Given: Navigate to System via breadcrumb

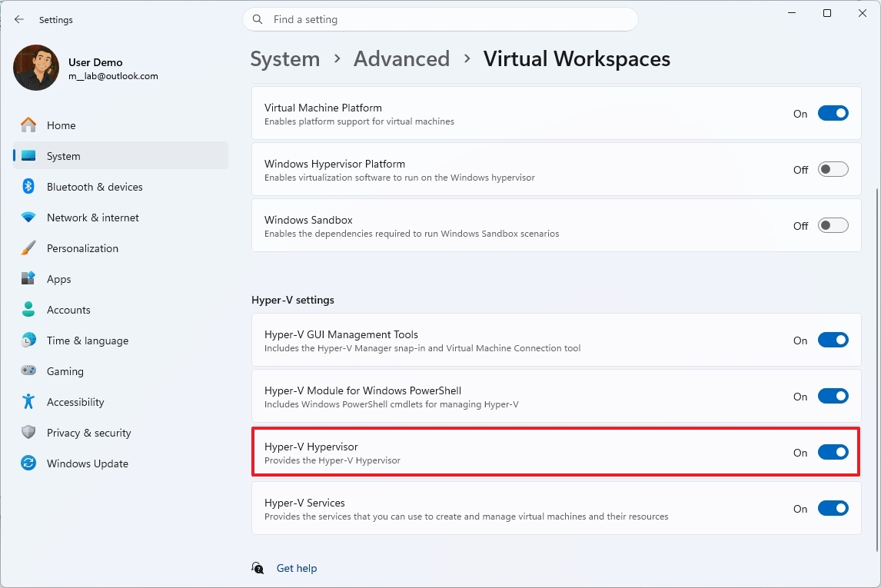Looking at the screenshot, I should [284, 58].
